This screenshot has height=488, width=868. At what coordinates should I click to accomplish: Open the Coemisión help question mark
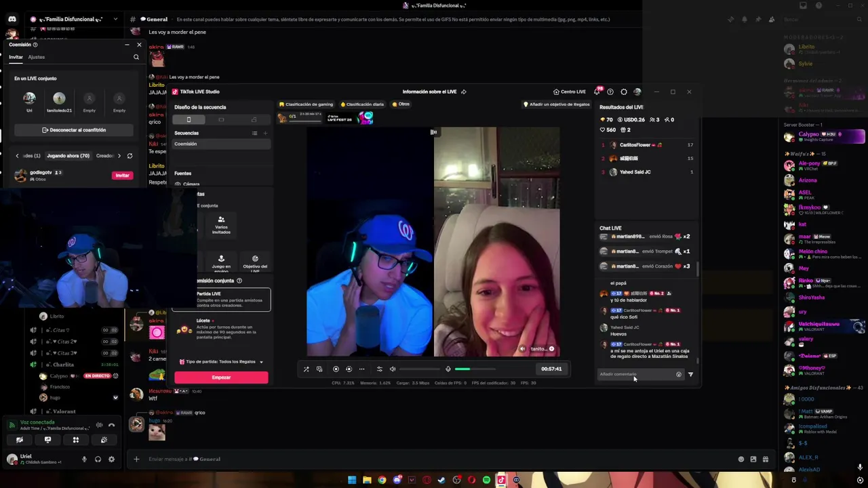[35, 45]
